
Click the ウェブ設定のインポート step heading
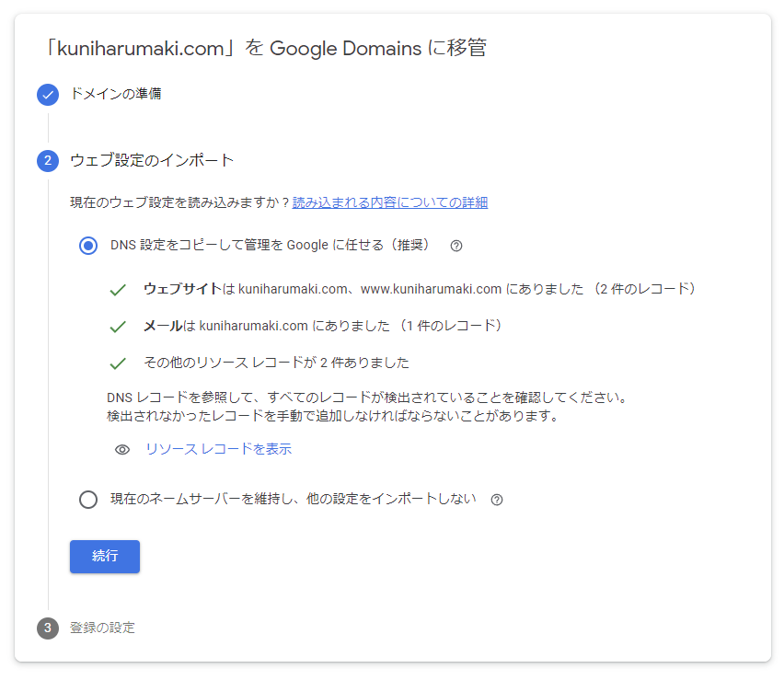(x=152, y=160)
